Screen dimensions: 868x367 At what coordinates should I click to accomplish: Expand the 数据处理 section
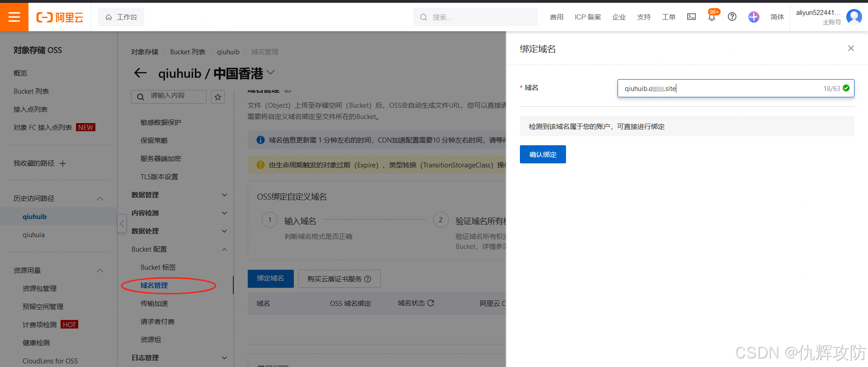coord(179,231)
